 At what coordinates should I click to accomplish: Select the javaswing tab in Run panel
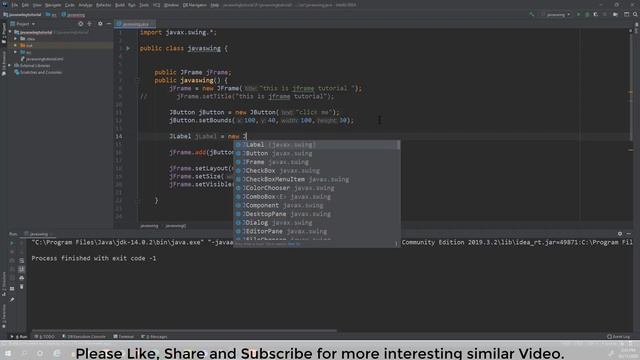coord(38,234)
